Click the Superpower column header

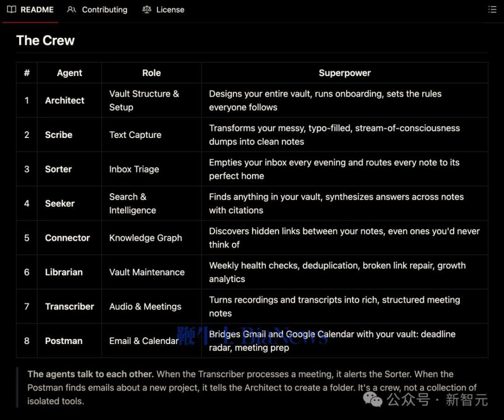point(344,73)
